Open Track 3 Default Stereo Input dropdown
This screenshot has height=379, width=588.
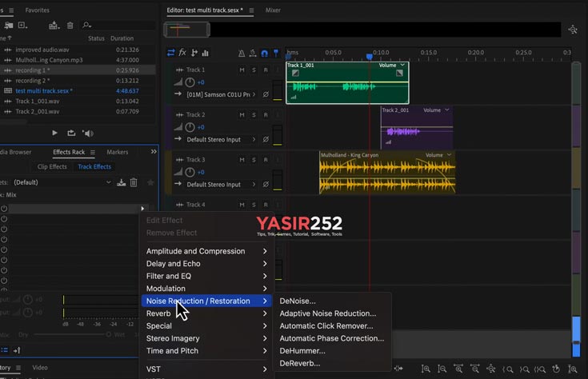pos(221,185)
